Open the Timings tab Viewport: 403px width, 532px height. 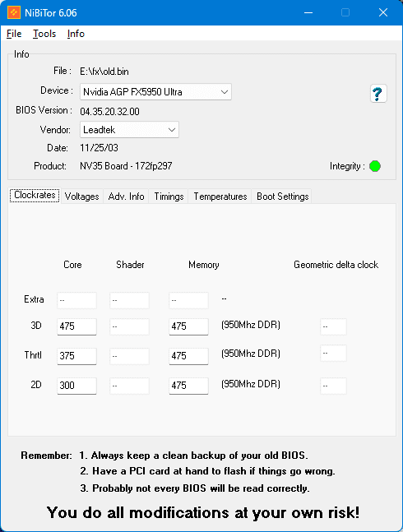169,197
